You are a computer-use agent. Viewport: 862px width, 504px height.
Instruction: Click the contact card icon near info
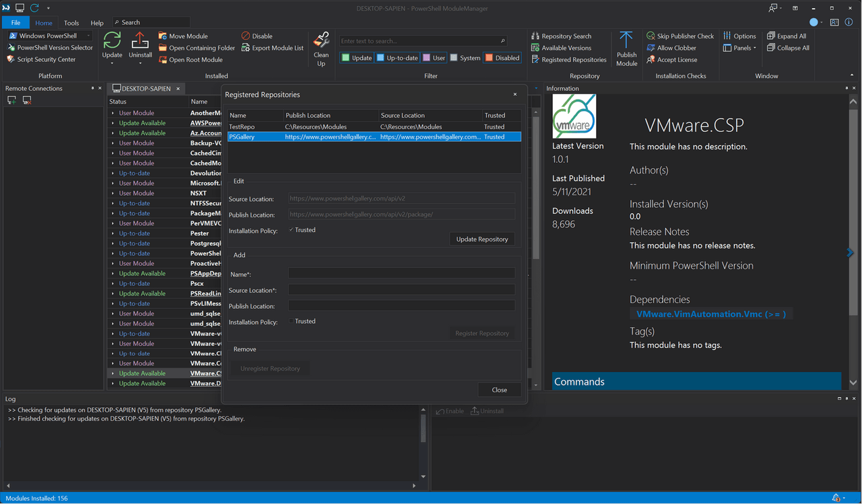(834, 22)
